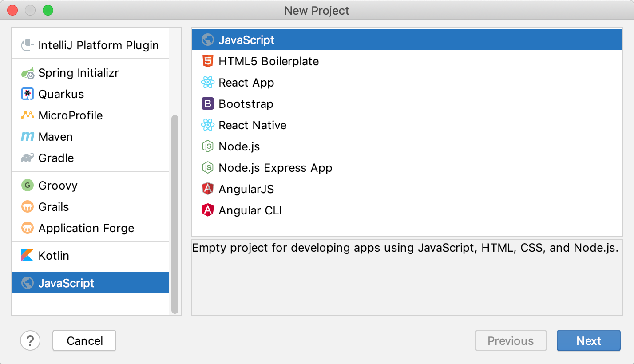Click the Node.js Express App hexagon icon

[x=207, y=168]
